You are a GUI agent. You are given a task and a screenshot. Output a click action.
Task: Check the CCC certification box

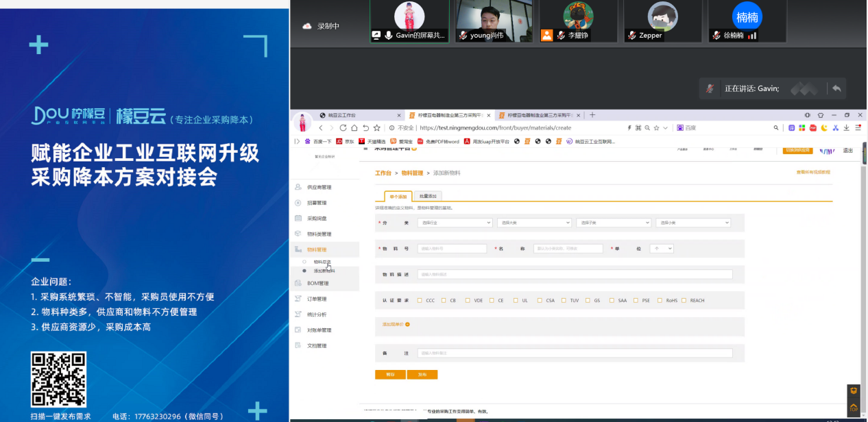tap(421, 300)
